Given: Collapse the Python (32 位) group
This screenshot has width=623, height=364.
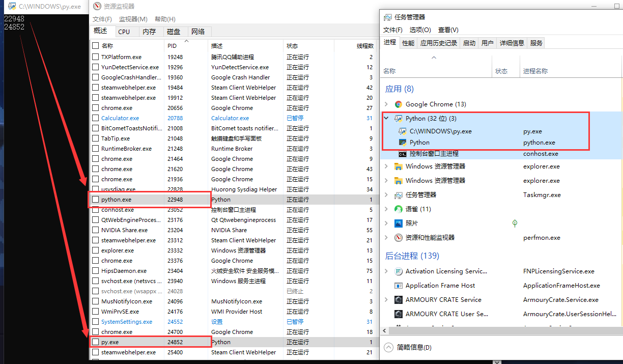Looking at the screenshot, I should (386, 119).
